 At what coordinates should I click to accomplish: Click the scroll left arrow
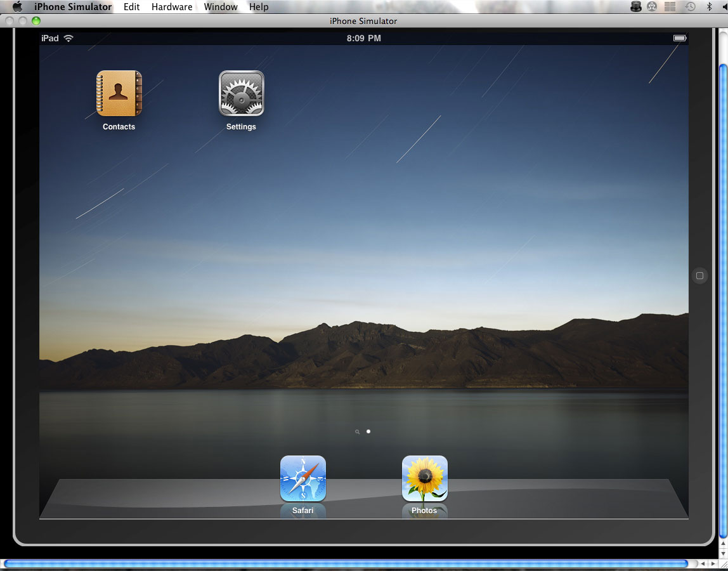703,563
